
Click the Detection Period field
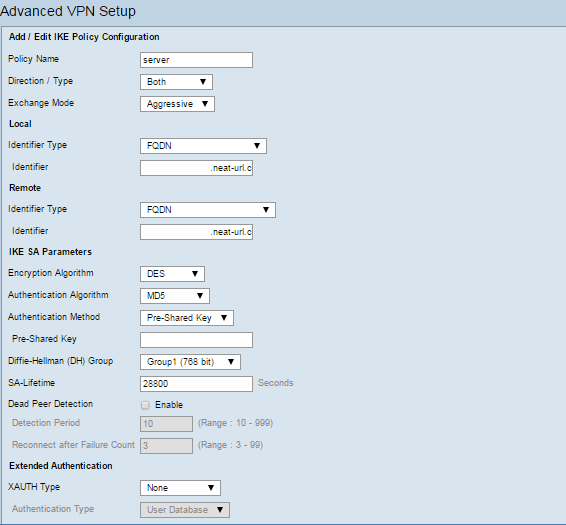[x=166, y=424]
